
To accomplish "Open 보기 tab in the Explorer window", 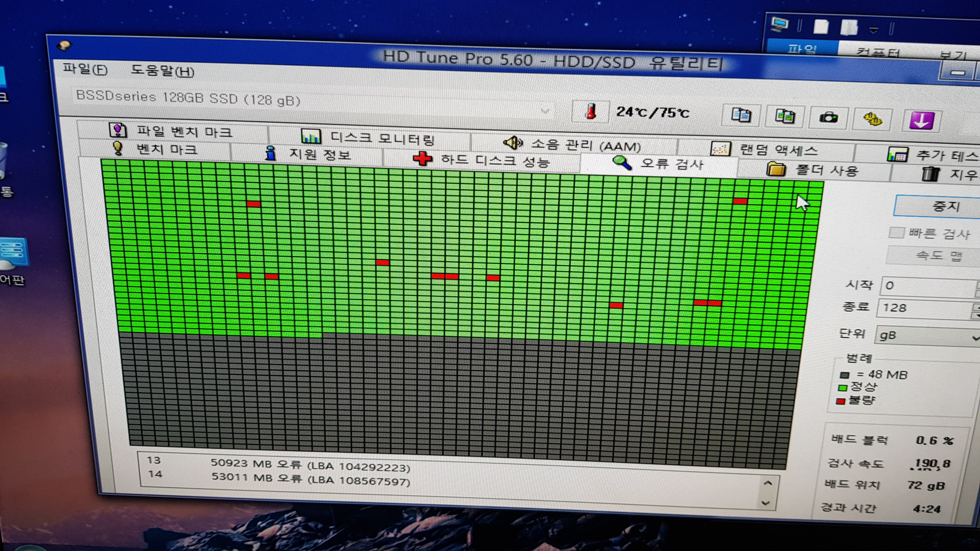I will 953,56.
